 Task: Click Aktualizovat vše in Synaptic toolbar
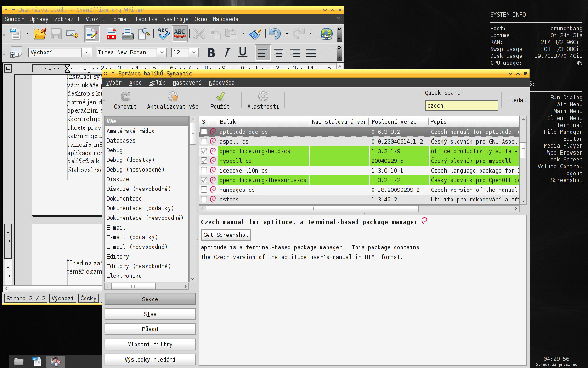coord(173,100)
